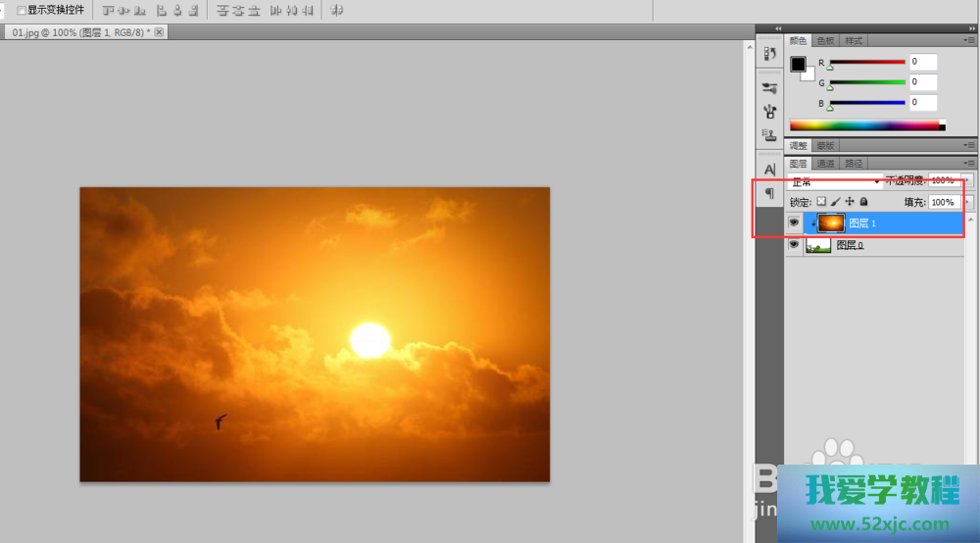Toggle visibility of 图层 0
This screenshot has height=543, width=980.
tap(794, 245)
